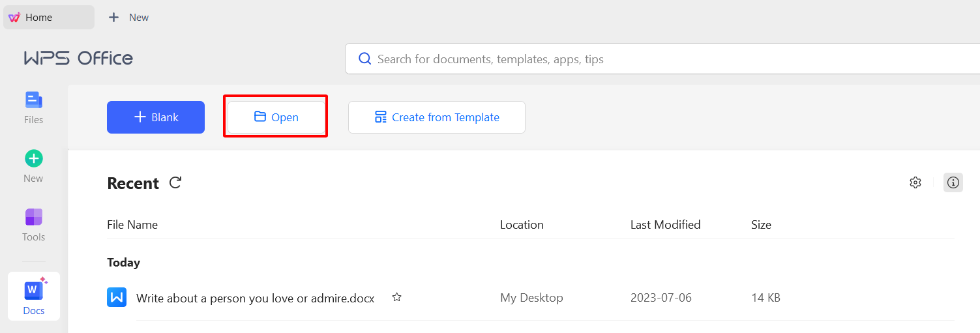Select the Docs sidebar item
This screenshot has height=333, width=980.
coord(34,296)
